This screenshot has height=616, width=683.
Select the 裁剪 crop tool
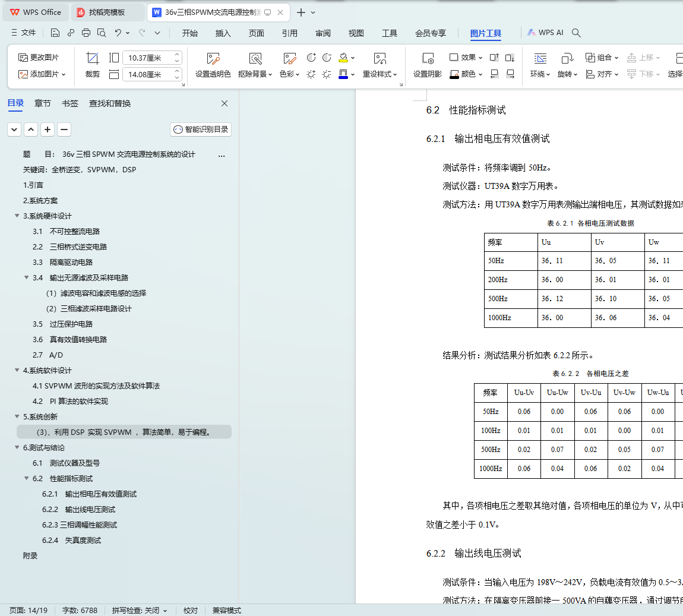tap(92, 65)
